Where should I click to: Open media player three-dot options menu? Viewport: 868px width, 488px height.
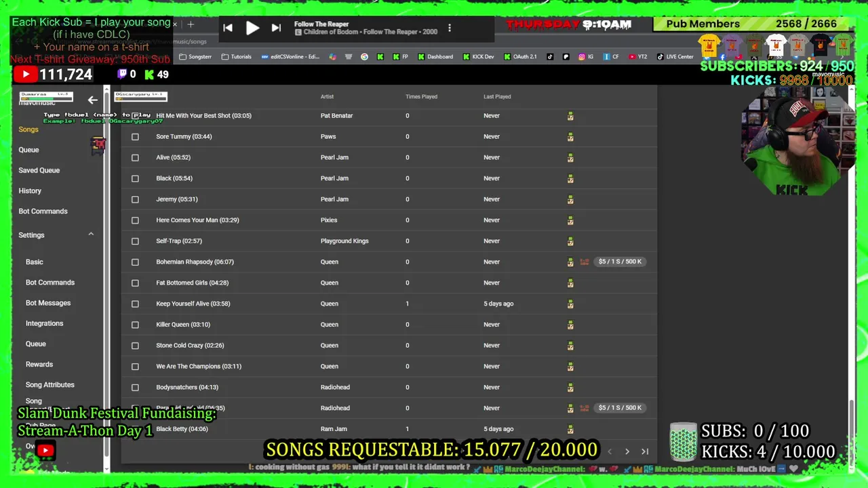(x=449, y=28)
